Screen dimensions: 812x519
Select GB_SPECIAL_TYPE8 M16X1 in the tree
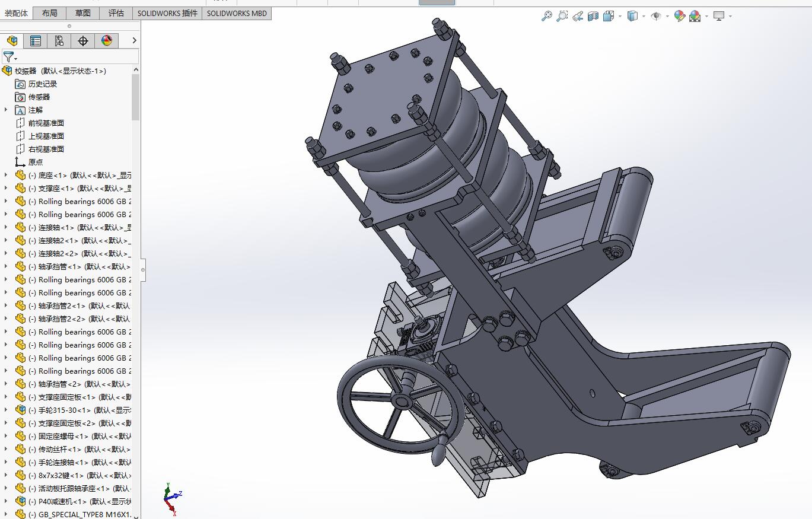pyautogui.click(x=79, y=515)
